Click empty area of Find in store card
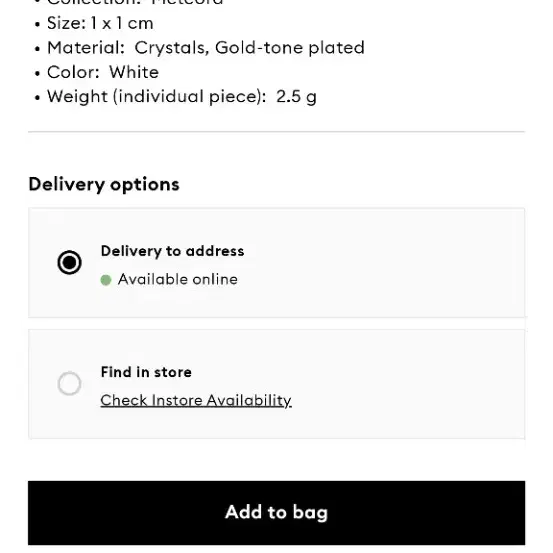 (406, 384)
